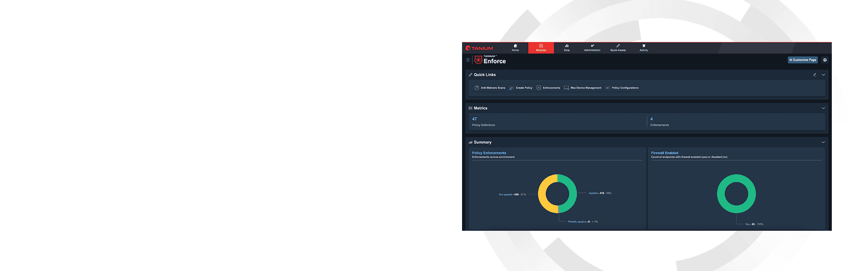
Task: Click the Summary bar chart icon
Action: (471, 142)
